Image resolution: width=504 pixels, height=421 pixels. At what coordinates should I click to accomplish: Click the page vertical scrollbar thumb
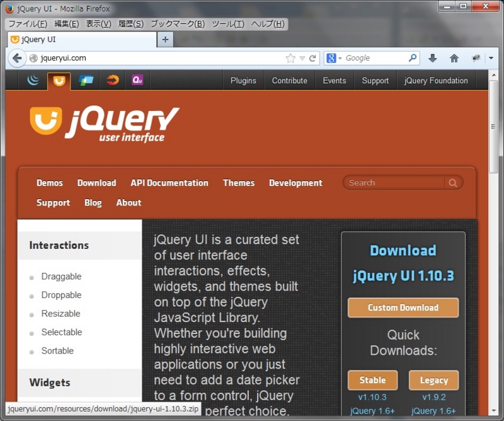tap(493, 127)
